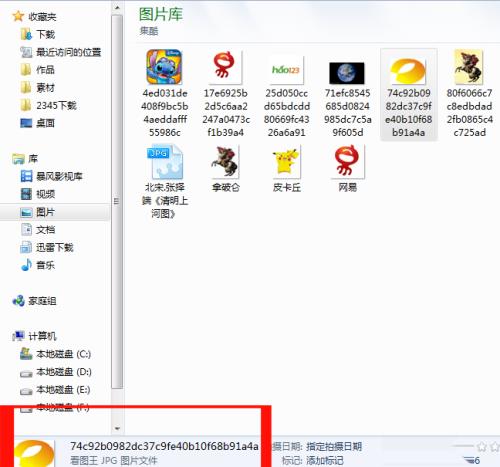Open 本地磁盘 (D:) drive icon
This screenshot has width=500, height=467.
(26, 374)
